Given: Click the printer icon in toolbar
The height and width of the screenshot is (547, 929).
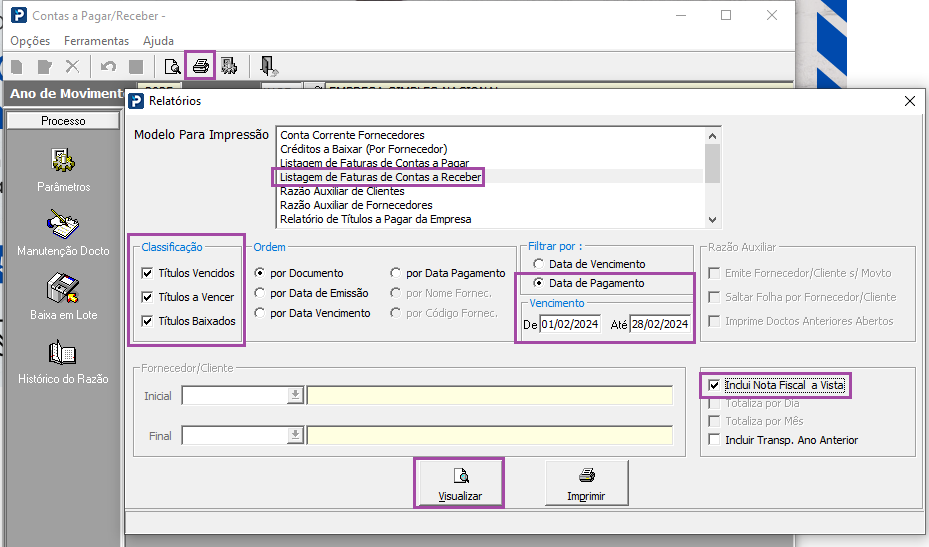Looking at the screenshot, I should pos(201,67).
